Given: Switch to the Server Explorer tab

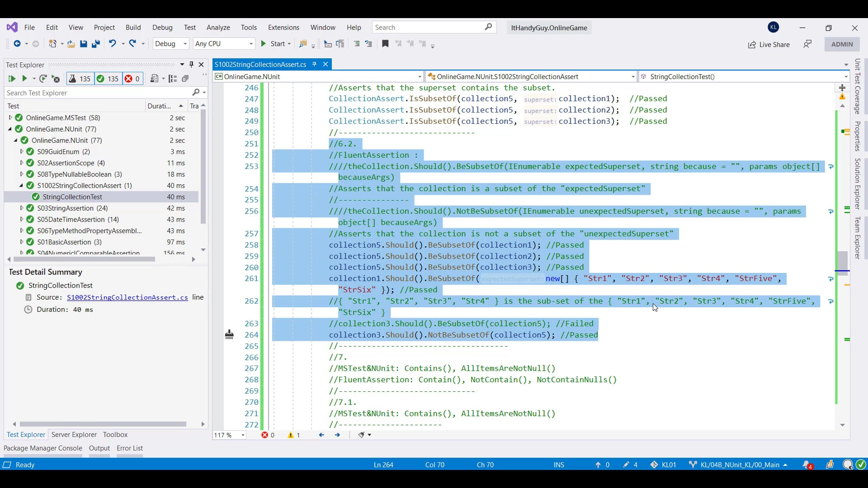Looking at the screenshot, I should pyautogui.click(x=74, y=435).
